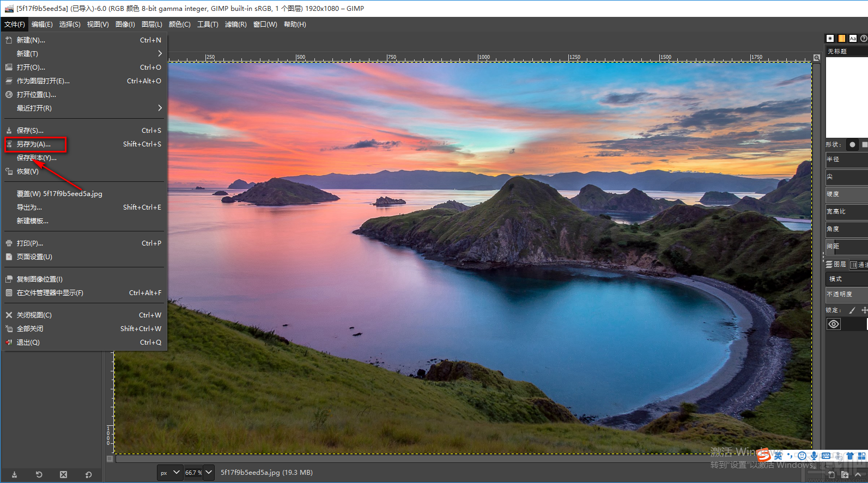868x483 pixels.
Task: Open the 滤镜(R) menu in the menu bar
Action: (235, 25)
